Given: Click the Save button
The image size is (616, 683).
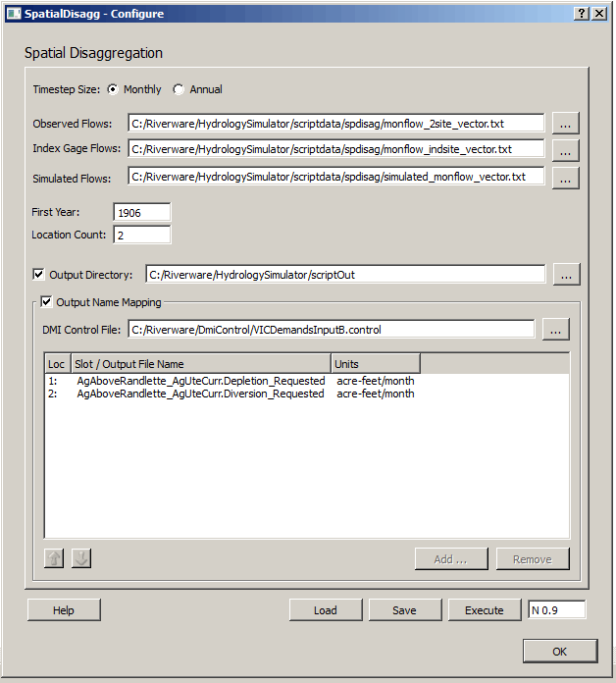Looking at the screenshot, I should pos(404,609).
